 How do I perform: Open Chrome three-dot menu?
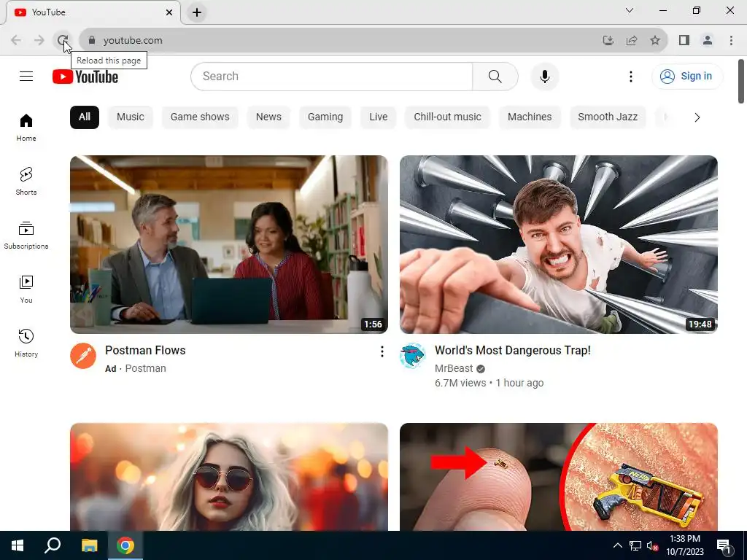pos(731,41)
